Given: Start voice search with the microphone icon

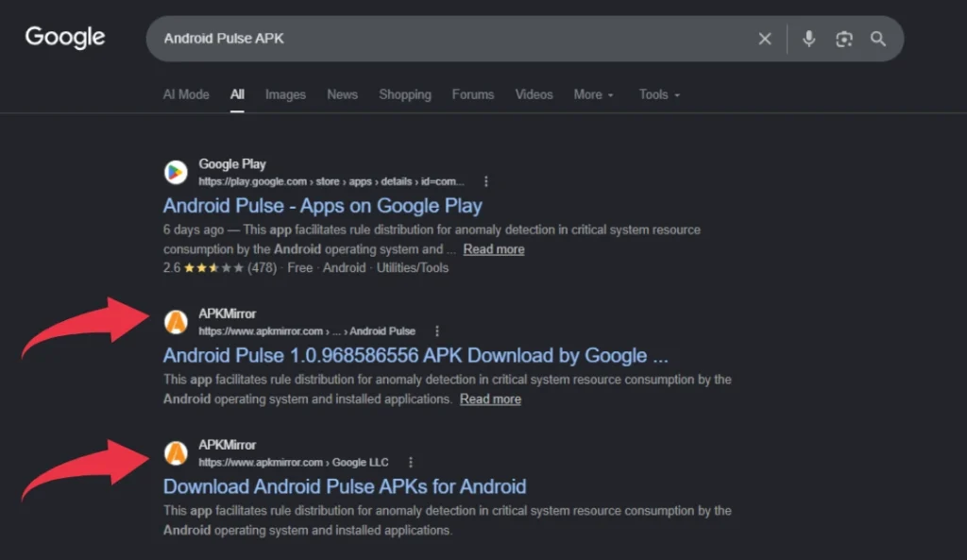Looking at the screenshot, I should 808,39.
